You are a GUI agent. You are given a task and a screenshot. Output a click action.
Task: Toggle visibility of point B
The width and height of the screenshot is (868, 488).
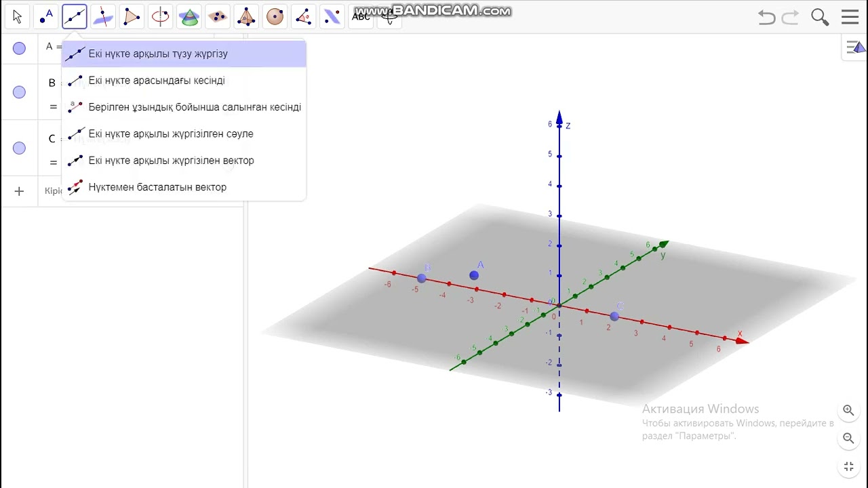(19, 92)
